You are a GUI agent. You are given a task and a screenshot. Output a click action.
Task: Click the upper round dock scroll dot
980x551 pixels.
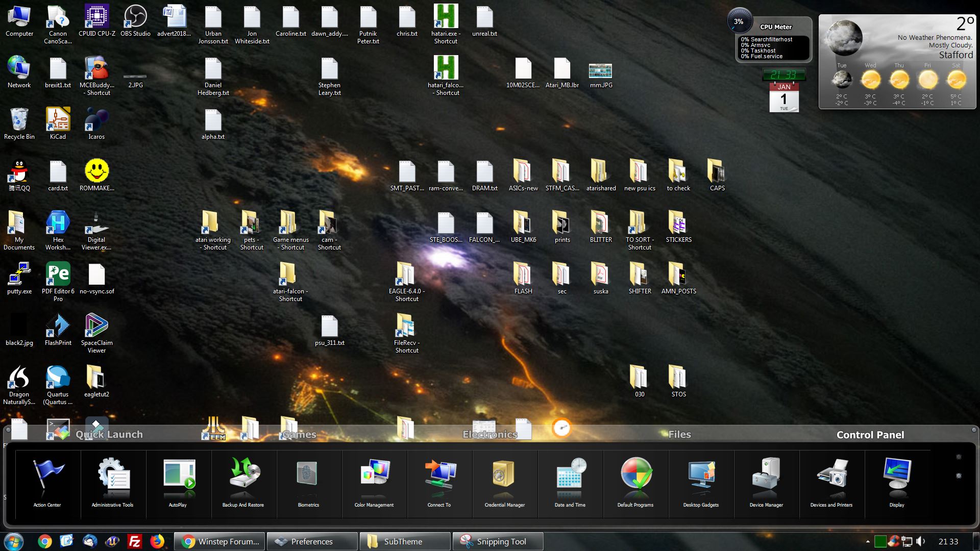pos(959,457)
